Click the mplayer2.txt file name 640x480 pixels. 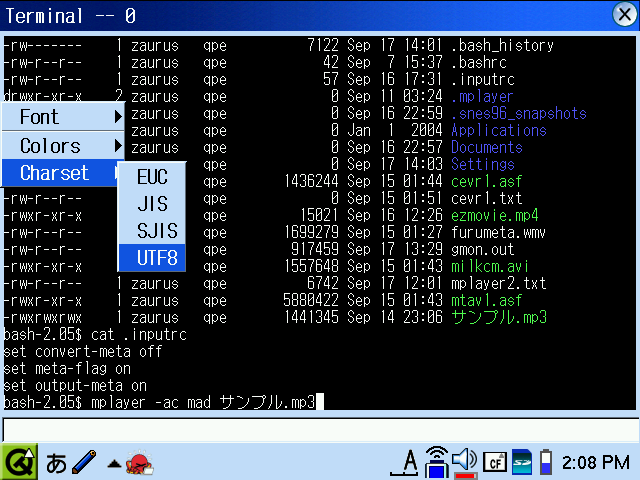click(498, 284)
